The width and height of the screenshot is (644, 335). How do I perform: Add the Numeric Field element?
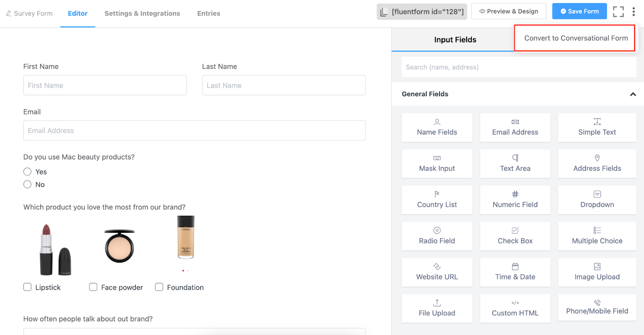(515, 200)
